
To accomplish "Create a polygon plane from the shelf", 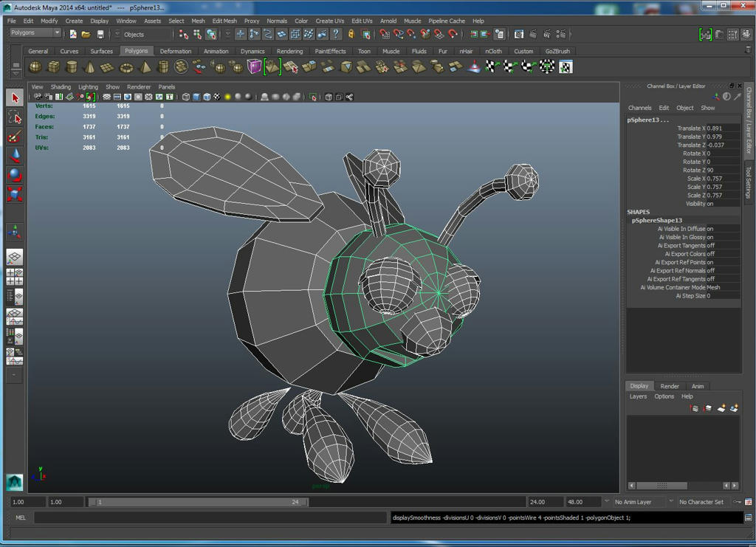I will coord(108,67).
